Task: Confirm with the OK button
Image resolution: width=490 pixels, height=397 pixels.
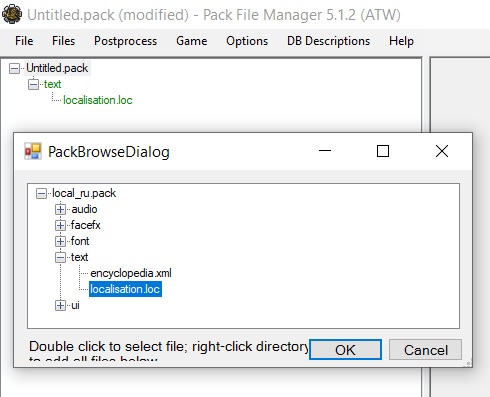Action: 345,350
